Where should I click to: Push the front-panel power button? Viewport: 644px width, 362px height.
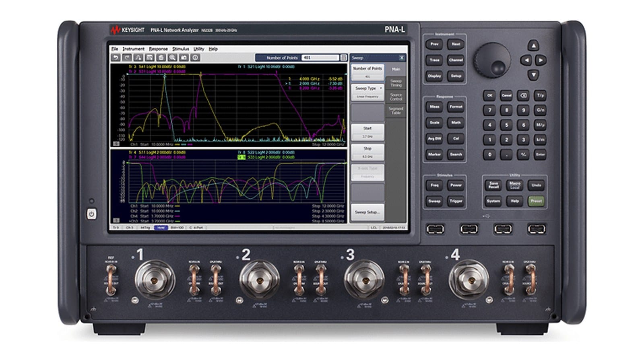click(91, 214)
